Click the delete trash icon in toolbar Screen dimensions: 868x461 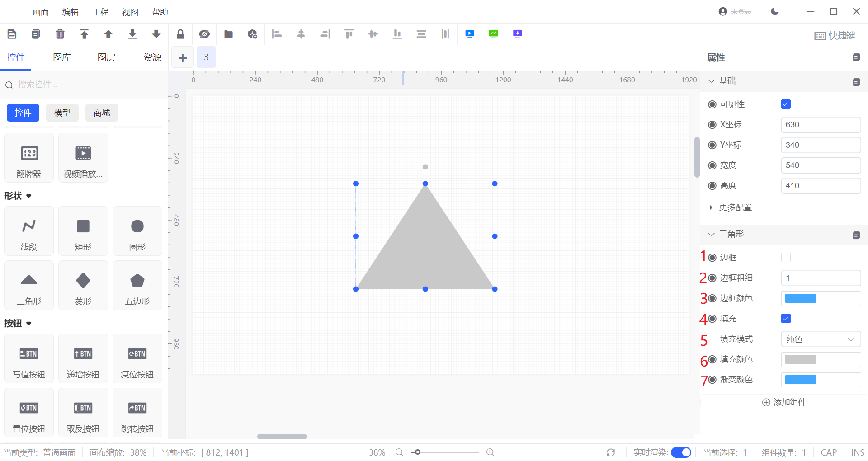(60, 34)
